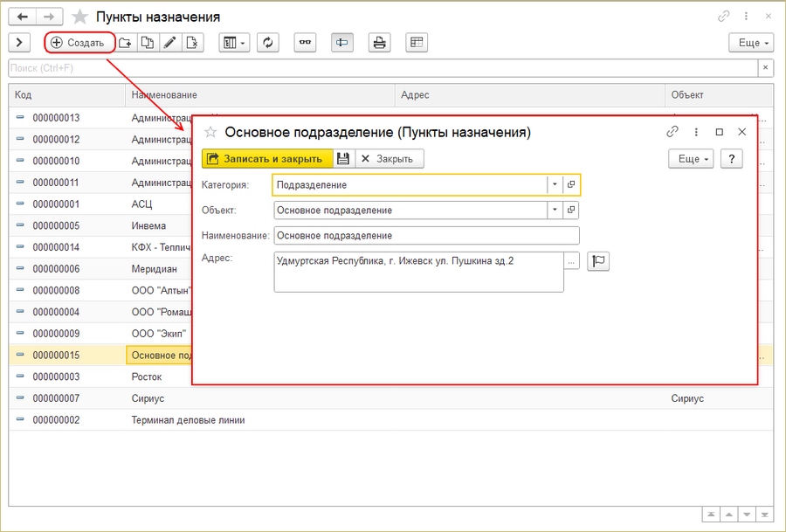Click the create group folder icon
This screenshot has height=532, width=786.
click(x=125, y=43)
